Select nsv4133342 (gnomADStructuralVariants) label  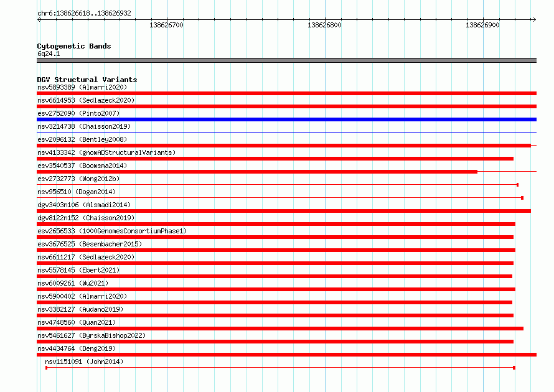point(106,152)
